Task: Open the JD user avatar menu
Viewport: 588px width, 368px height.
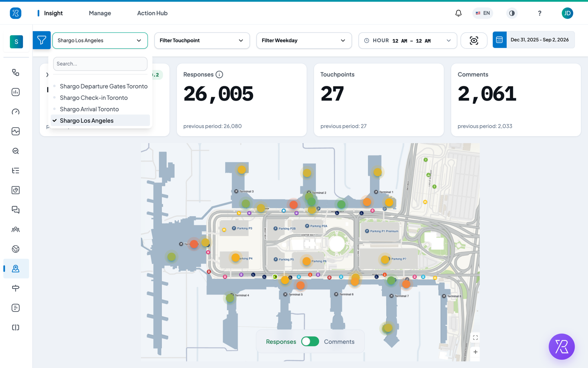Action: (567, 13)
